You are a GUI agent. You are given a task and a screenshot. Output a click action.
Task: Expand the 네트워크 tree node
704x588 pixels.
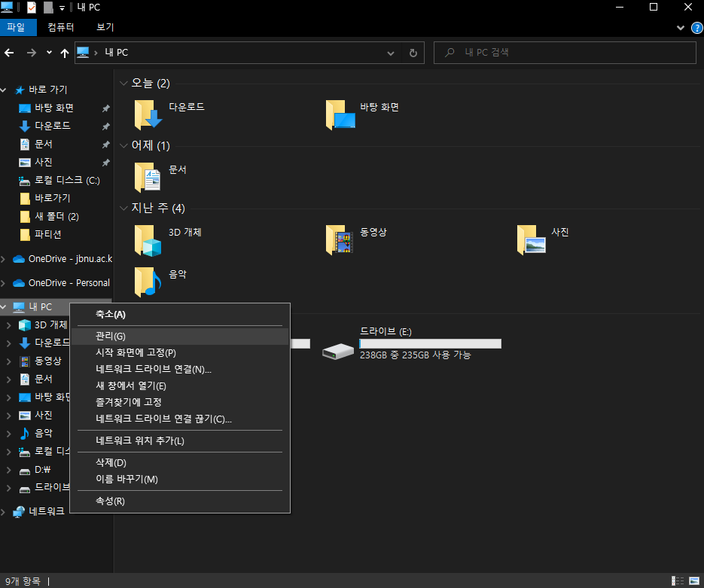3,512
